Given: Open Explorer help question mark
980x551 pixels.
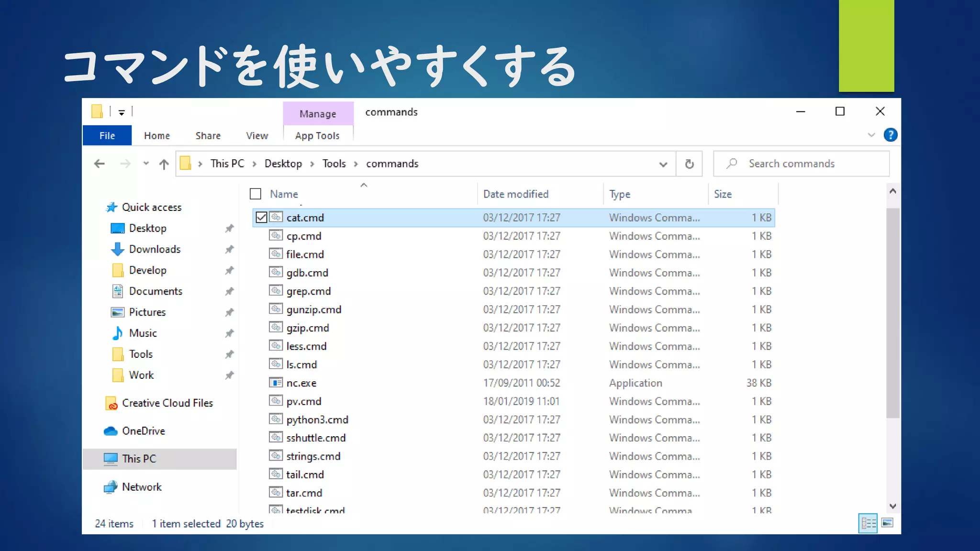Looking at the screenshot, I should tap(890, 135).
